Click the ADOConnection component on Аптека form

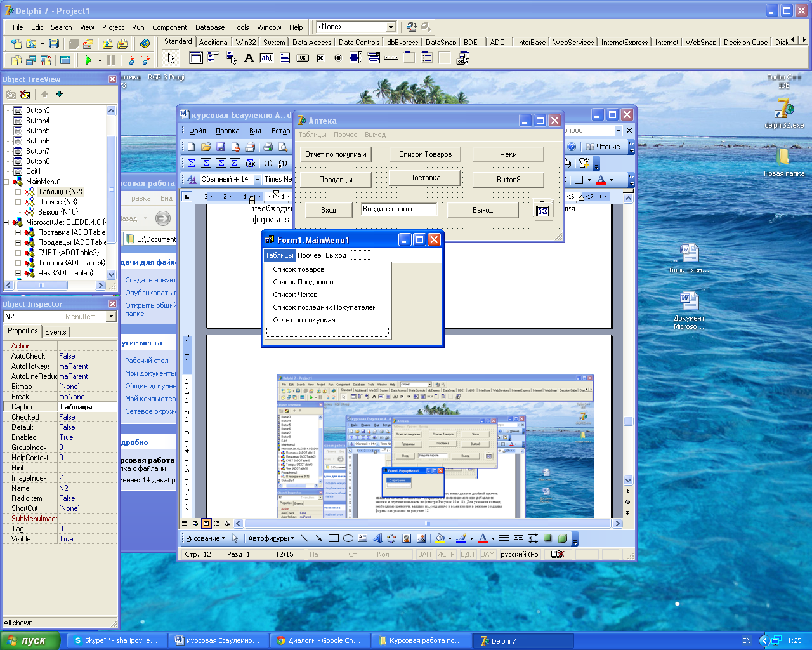pos(542,210)
